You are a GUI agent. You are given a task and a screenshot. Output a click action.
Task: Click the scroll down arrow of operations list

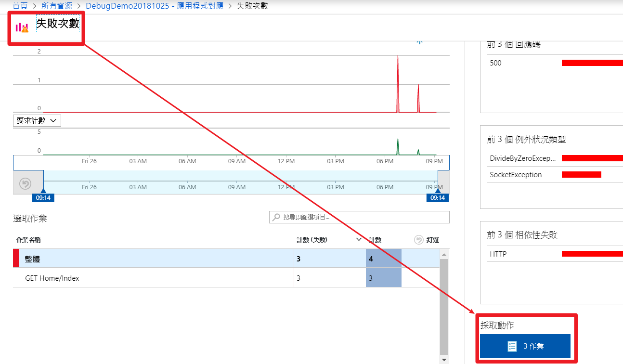coord(444,359)
